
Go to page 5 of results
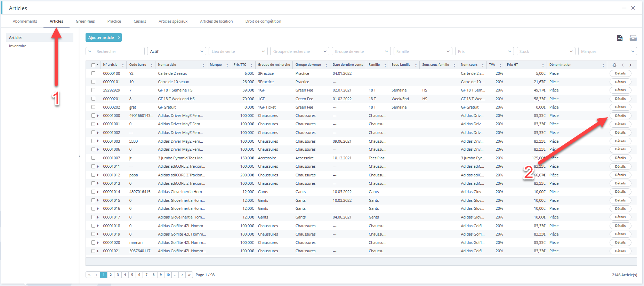pyautogui.click(x=132, y=275)
